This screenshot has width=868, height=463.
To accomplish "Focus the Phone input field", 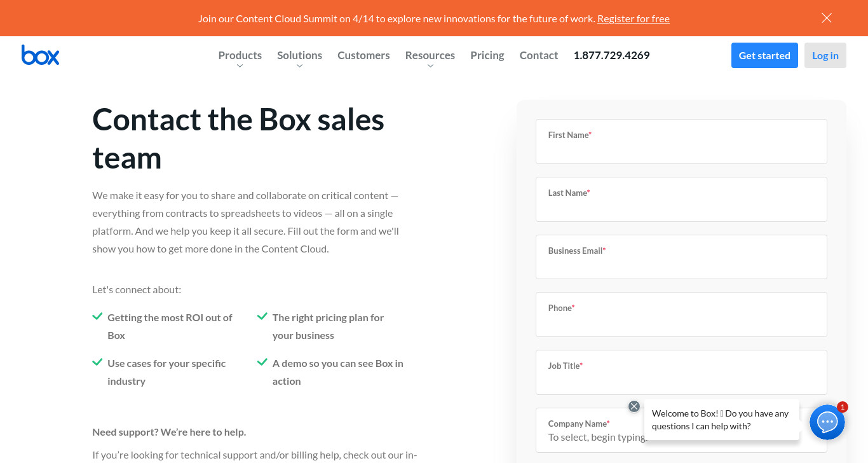I will (681, 314).
